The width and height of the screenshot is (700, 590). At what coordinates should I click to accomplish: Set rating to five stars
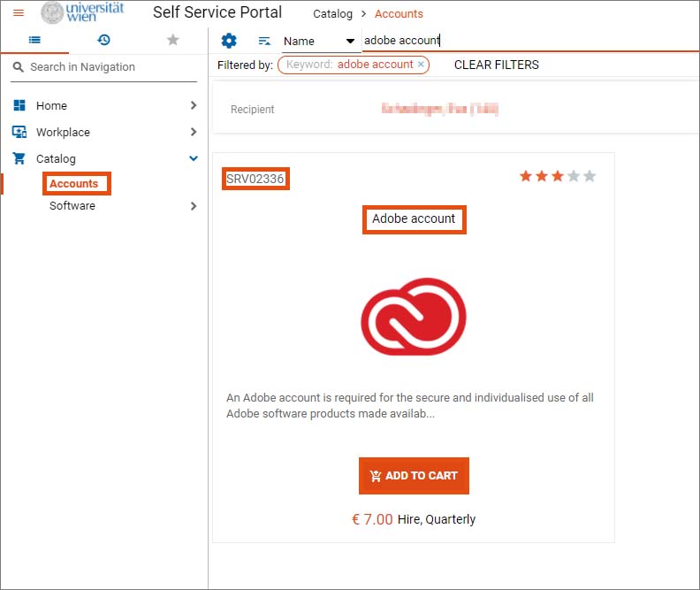click(x=590, y=176)
